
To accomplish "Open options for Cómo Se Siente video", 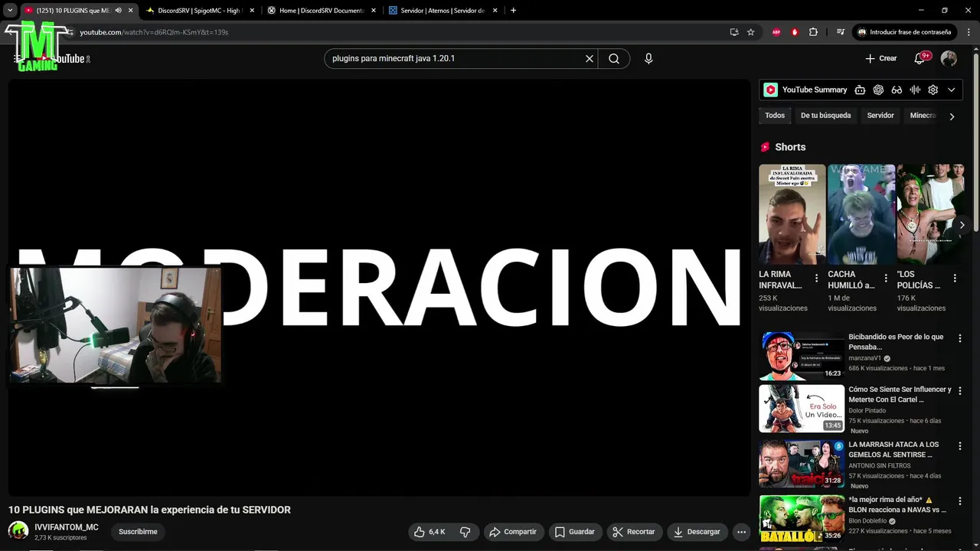I will (960, 391).
